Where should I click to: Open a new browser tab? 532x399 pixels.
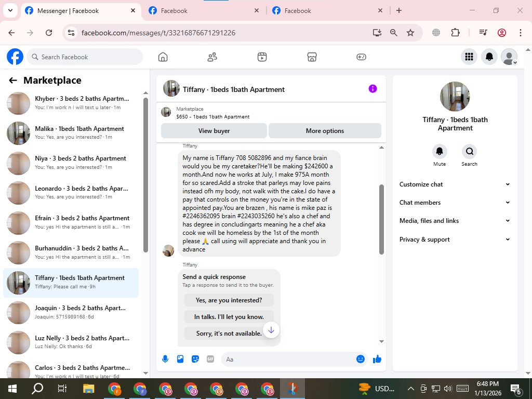[x=399, y=10]
